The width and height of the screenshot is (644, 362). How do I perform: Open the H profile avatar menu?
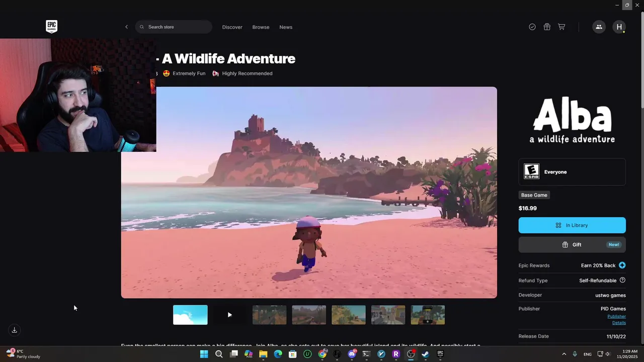(x=619, y=27)
